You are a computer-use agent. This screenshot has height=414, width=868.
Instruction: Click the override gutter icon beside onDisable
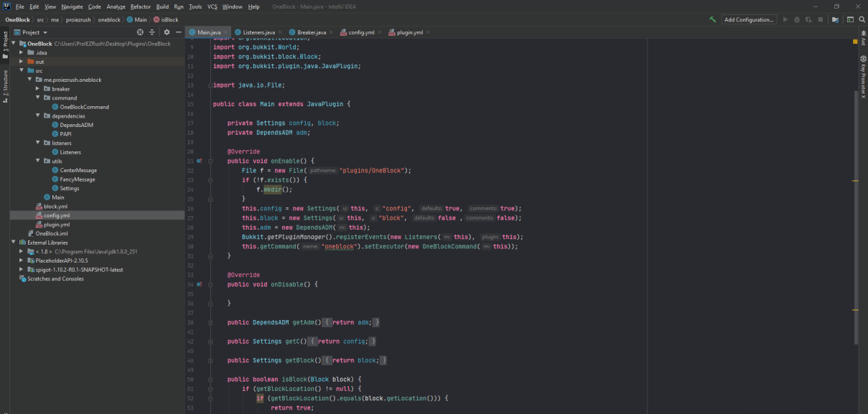click(199, 284)
